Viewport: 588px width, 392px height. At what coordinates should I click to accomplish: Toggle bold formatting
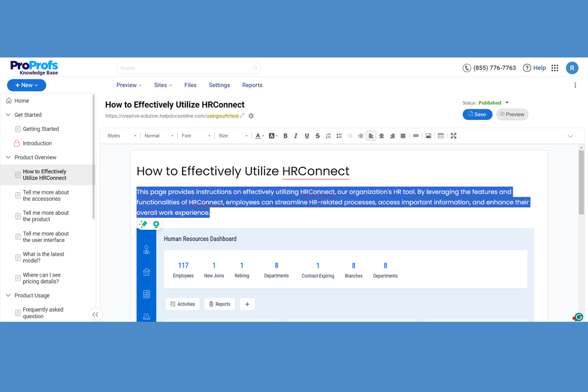pos(285,135)
